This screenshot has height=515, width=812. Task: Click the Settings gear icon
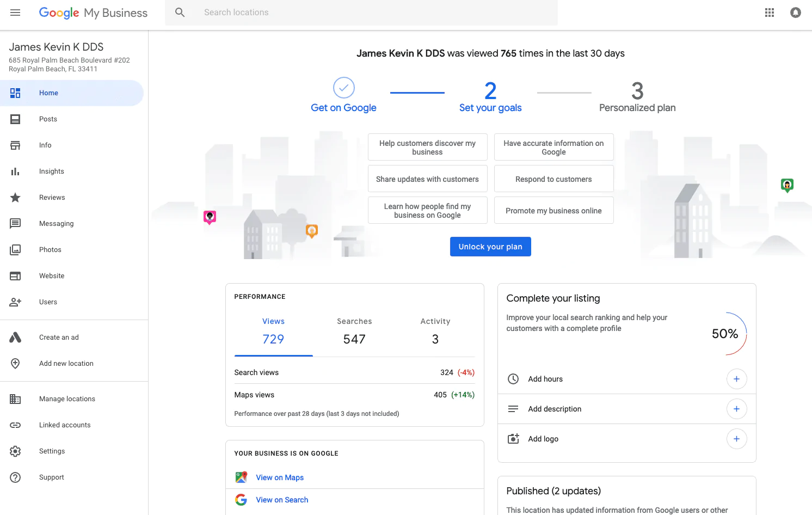click(x=15, y=451)
